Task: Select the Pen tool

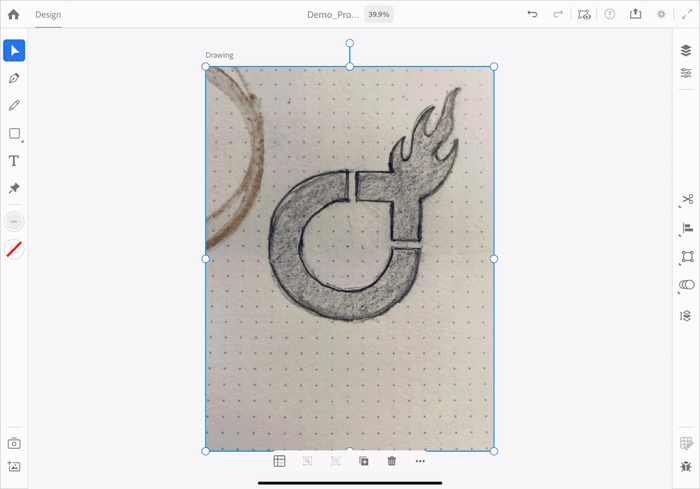Action: tap(14, 78)
